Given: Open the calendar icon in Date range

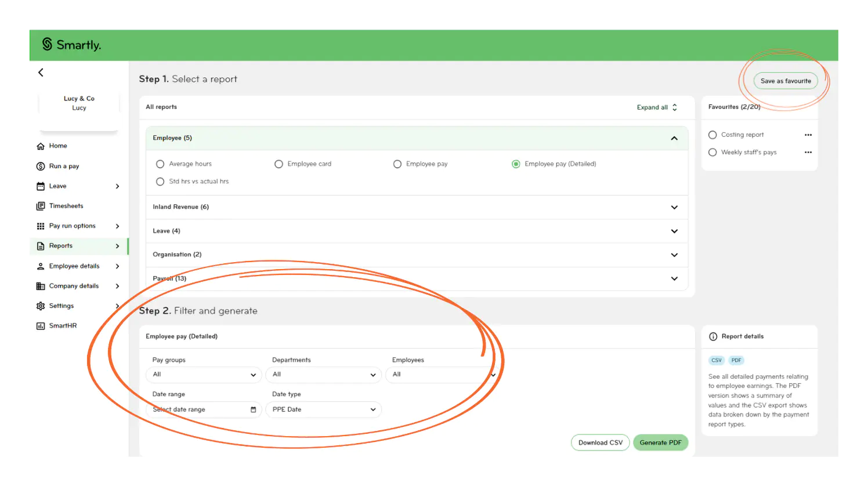Looking at the screenshot, I should [253, 409].
